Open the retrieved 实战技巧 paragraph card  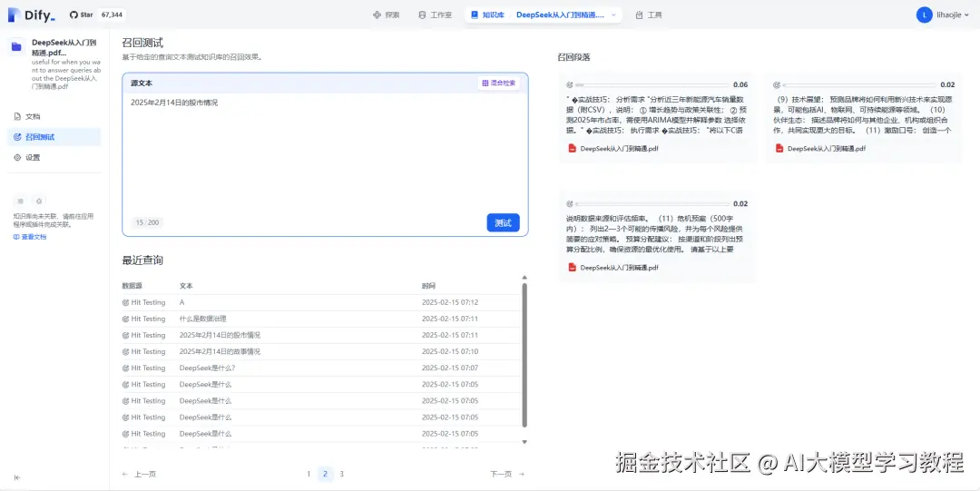[657, 117]
